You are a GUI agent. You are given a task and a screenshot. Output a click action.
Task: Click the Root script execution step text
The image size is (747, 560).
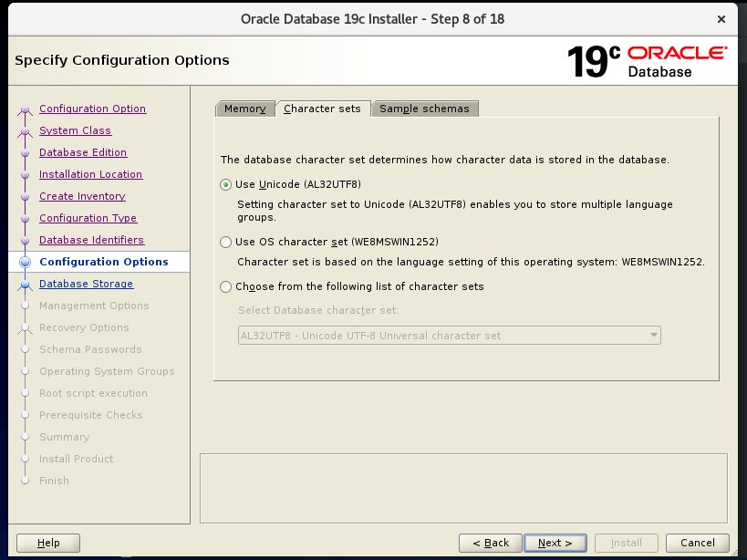point(93,393)
